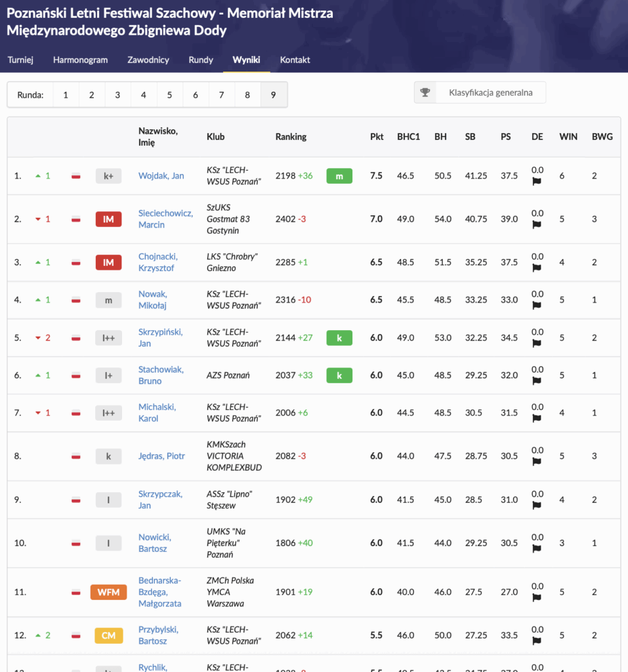Select round 1 in Runda selector

click(x=66, y=95)
